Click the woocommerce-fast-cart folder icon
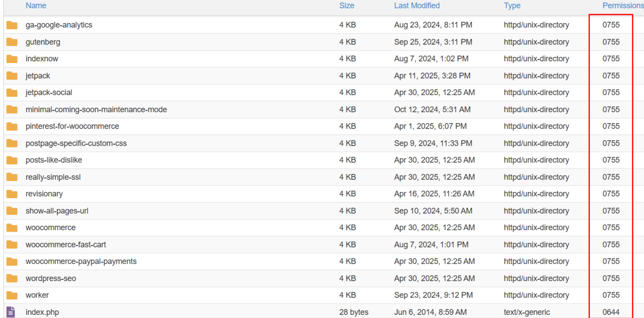 point(12,245)
